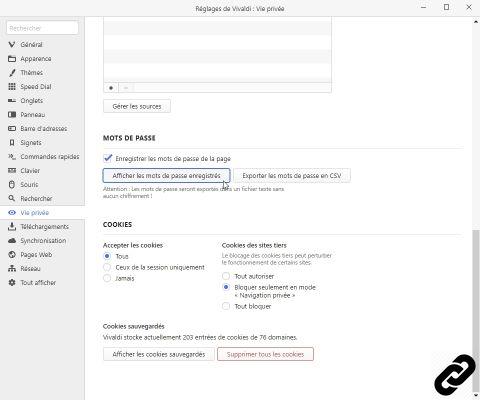Click the Barre d'adresses icon
Viewport: 480px width, 400px height.
pyautogui.click(x=12, y=129)
